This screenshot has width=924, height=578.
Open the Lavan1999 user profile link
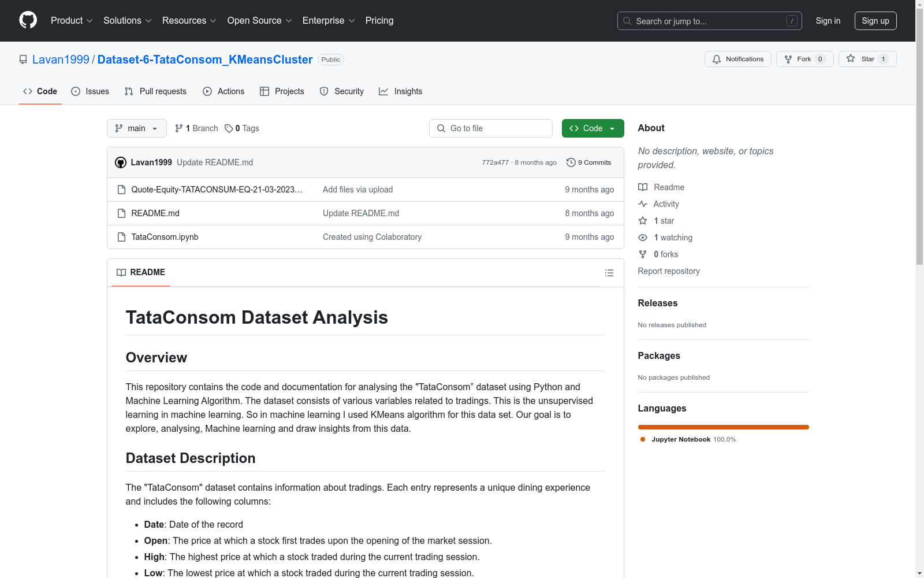coord(61,60)
